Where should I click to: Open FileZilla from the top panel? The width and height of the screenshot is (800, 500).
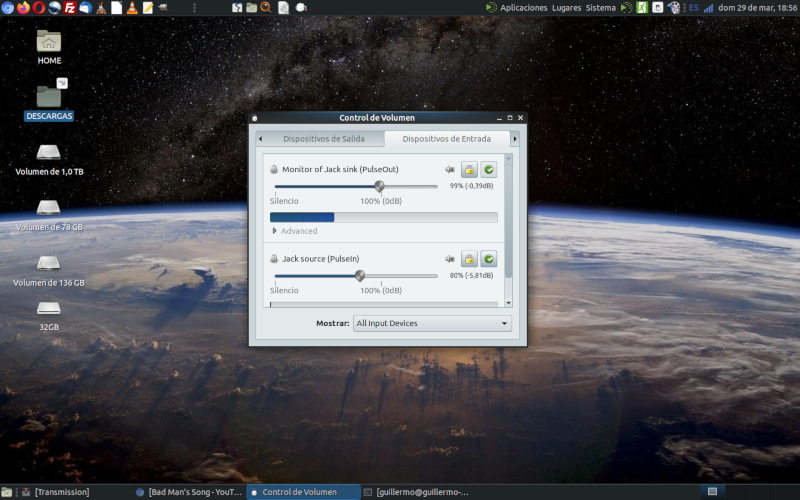70,7
